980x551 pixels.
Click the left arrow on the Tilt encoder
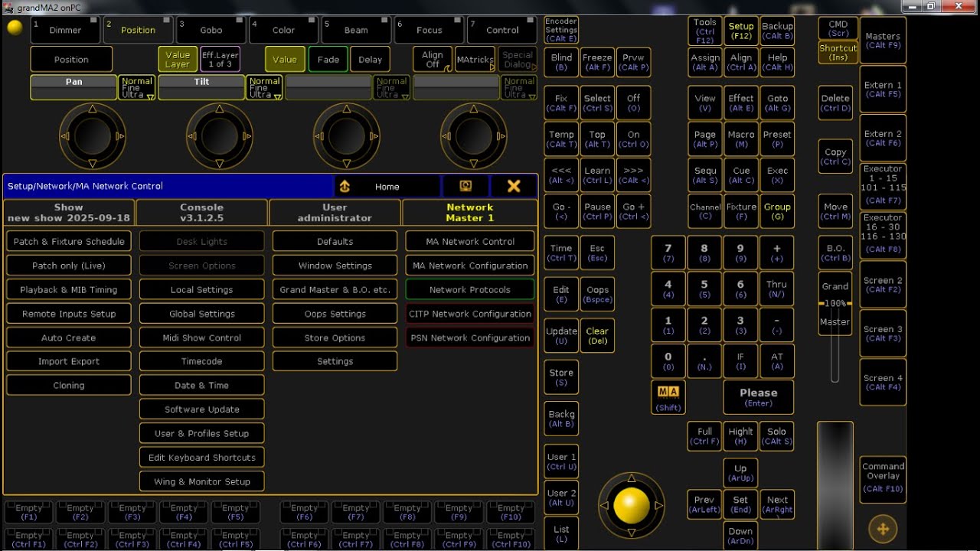191,137
